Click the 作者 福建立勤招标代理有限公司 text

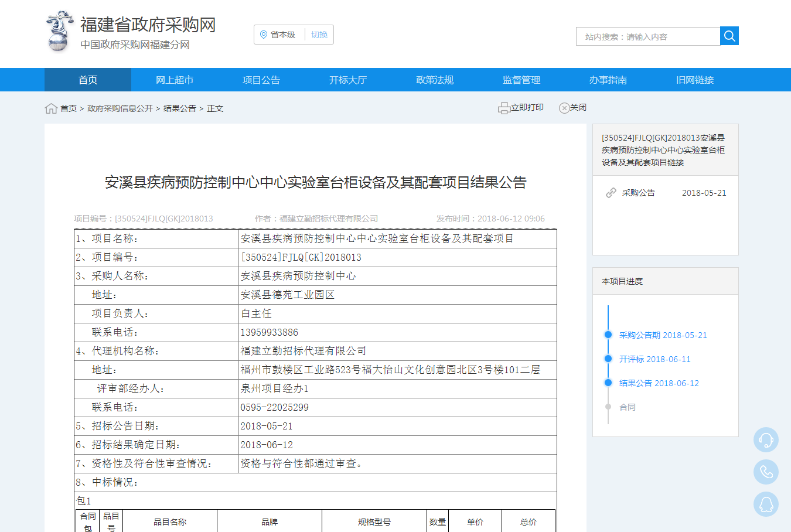316,219
